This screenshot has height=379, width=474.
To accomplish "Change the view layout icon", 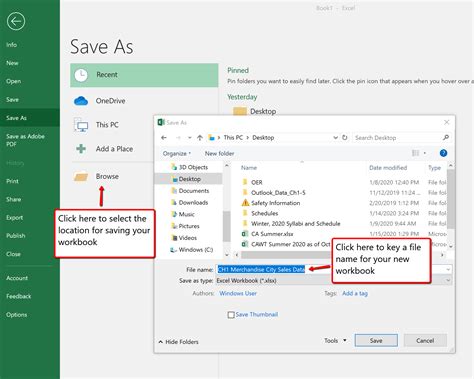I will (x=415, y=153).
